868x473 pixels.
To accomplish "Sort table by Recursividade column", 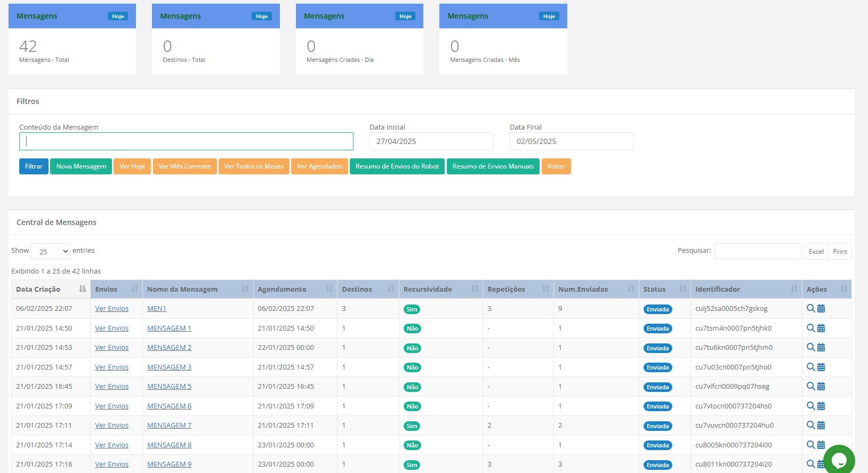I will click(441, 289).
